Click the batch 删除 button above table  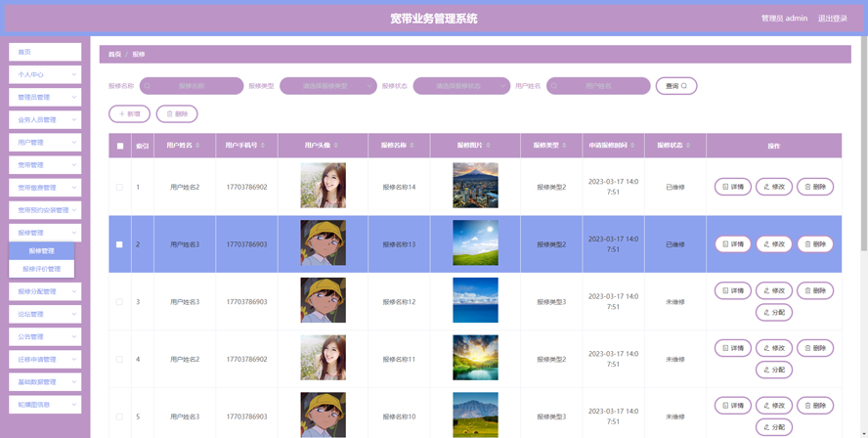coord(177,114)
